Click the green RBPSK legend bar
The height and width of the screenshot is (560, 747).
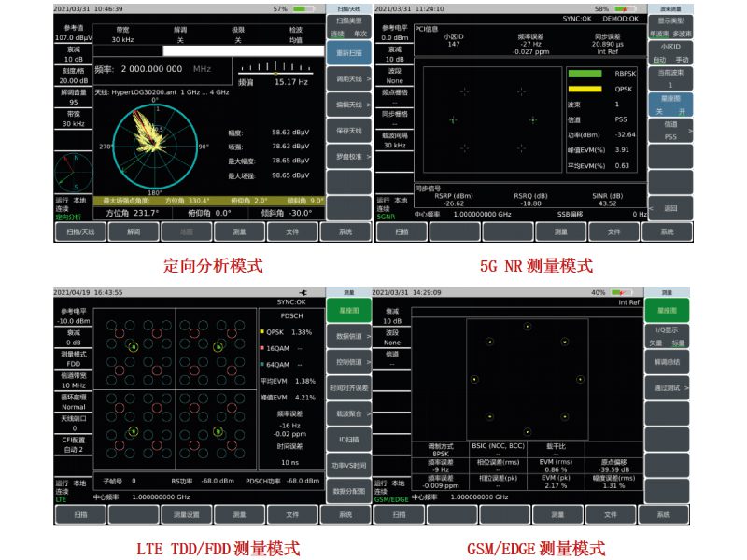click(x=585, y=74)
